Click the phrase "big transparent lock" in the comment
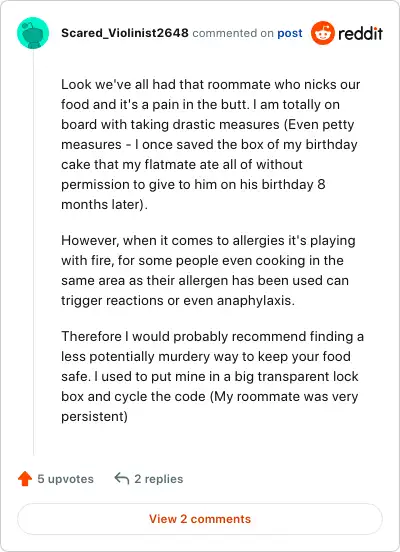This screenshot has width=400, height=552. (296, 376)
